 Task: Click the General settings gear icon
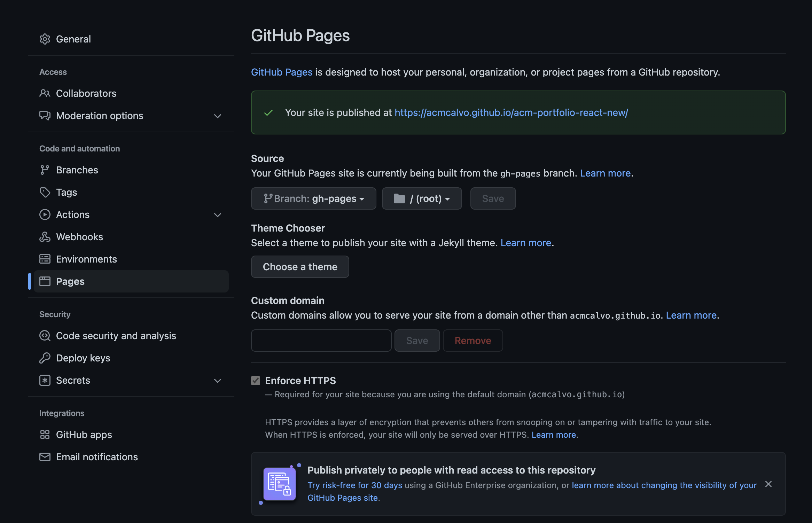45,39
